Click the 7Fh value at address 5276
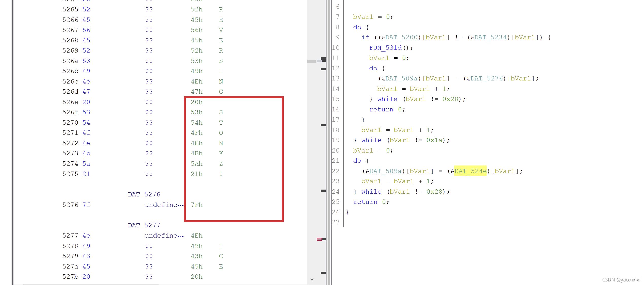The height and width of the screenshot is (285, 644). pyautogui.click(x=196, y=205)
